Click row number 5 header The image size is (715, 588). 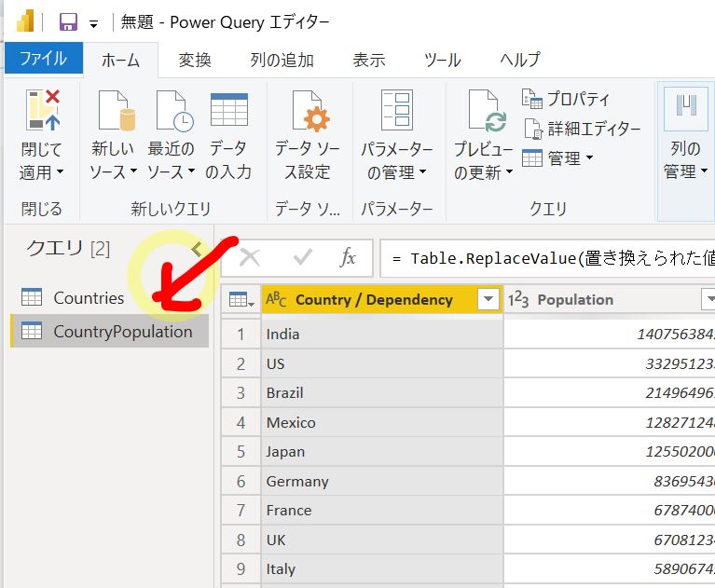241,452
